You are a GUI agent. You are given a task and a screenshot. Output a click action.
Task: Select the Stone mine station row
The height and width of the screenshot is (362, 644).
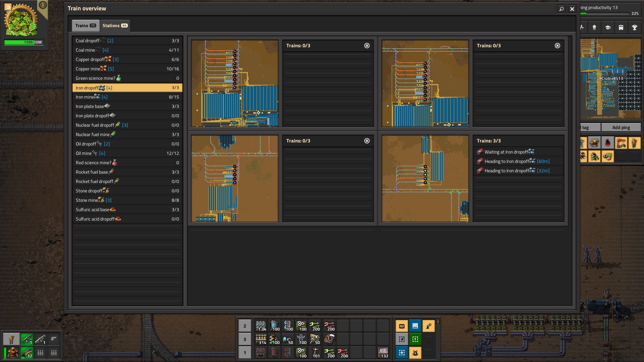click(x=127, y=200)
